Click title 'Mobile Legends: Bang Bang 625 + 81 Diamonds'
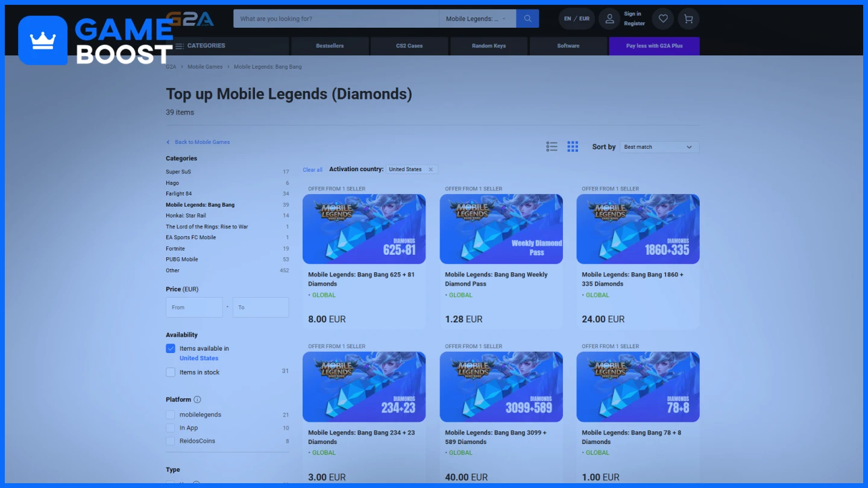This screenshot has width=868, height=488. click(x=360, y=279)
